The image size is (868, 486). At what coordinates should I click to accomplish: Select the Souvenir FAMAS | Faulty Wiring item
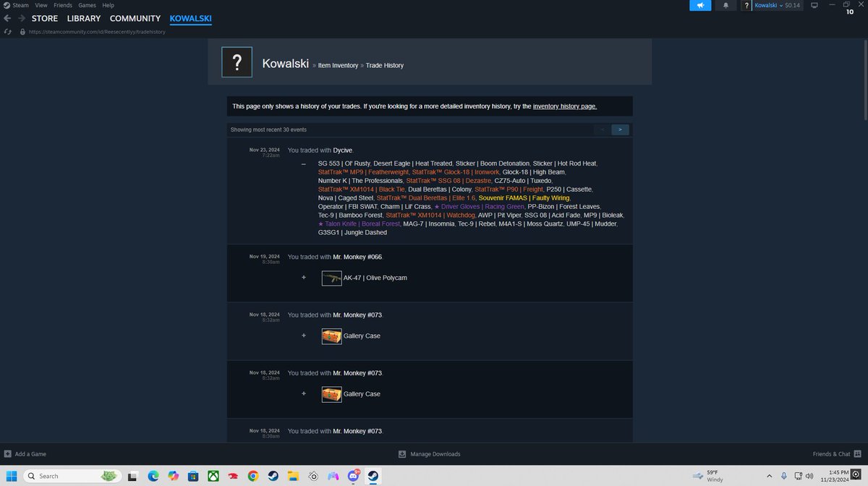[524, 198]
